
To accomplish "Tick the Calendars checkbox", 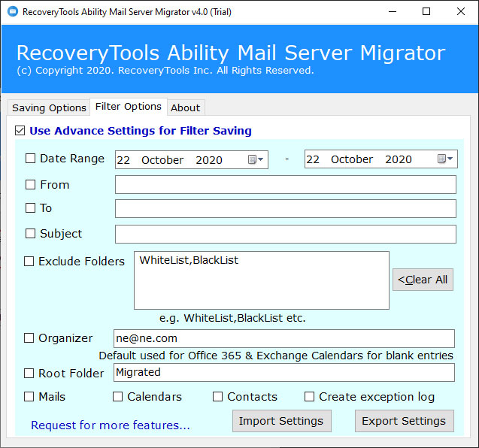I will click(x=117, y=397).
